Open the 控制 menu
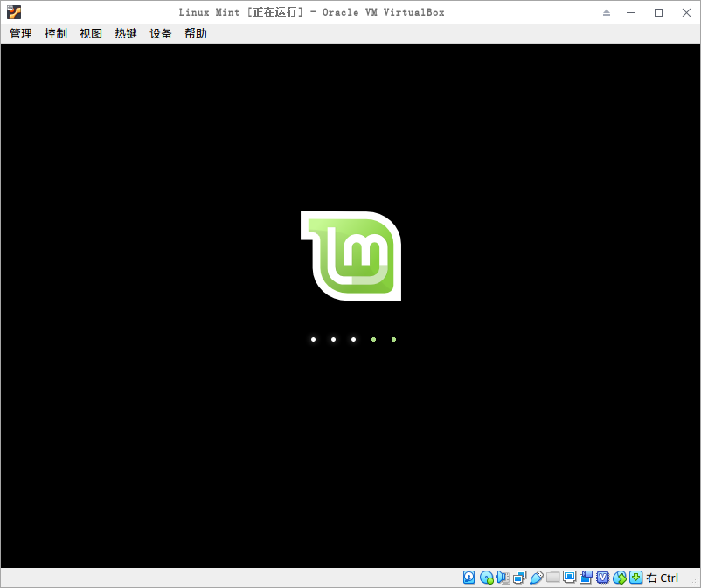 point(55,33)
